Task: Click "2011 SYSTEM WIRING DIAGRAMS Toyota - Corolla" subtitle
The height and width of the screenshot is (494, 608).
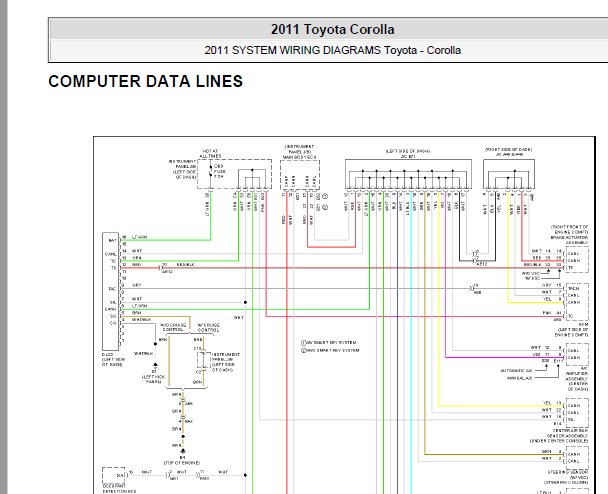Action: 333,50
